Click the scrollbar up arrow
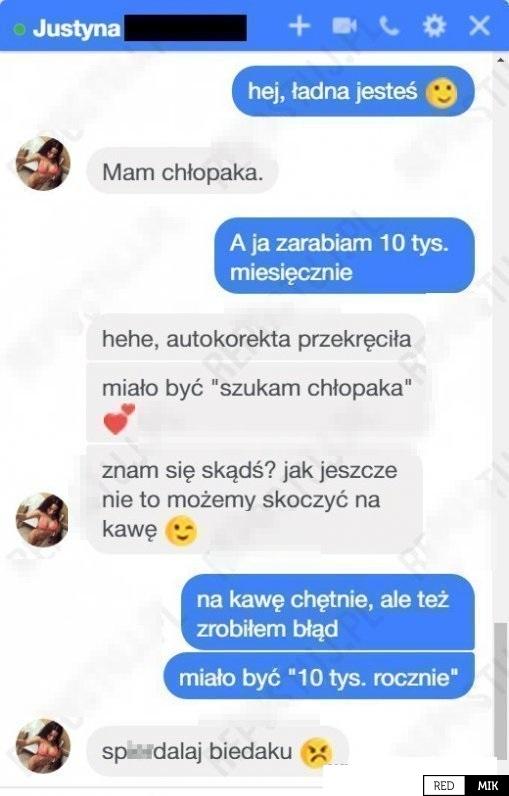The width and height of the screenshot is (509, 796). pos(501,60)
